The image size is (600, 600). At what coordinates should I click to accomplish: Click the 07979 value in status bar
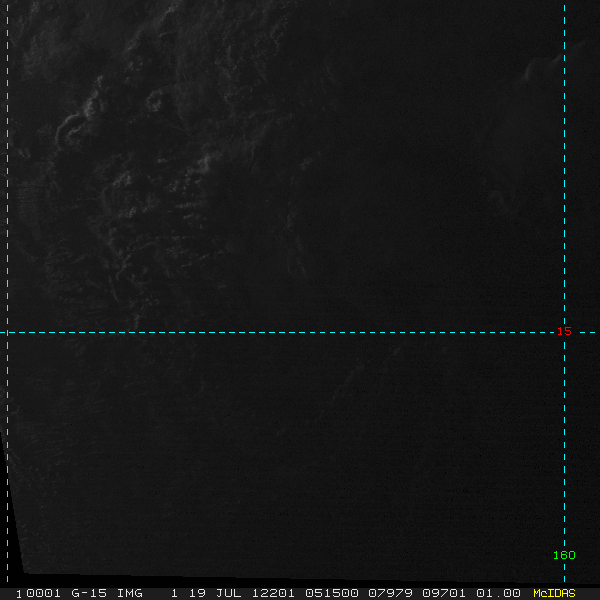point(390,593)
